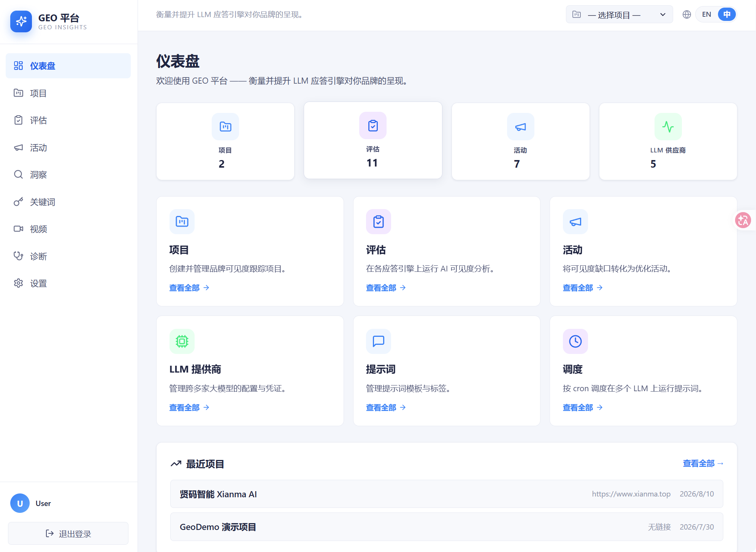Image resolution: width=756 pixels, height=552 pixels.
Task: Click the https://www.xianma.top URL text
Action: (x=631, y=494)
